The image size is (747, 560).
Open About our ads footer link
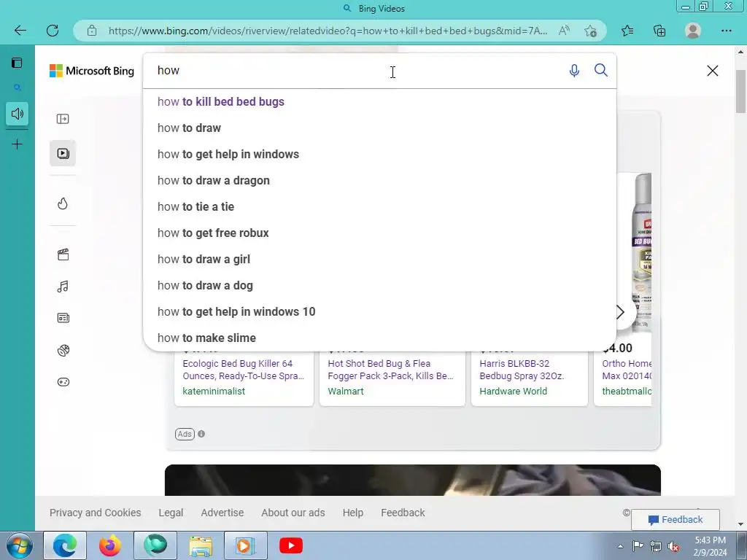[293, 513]
